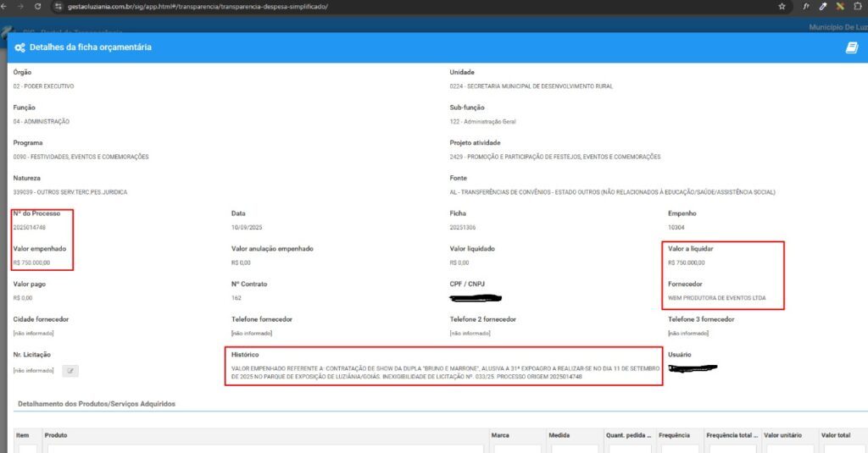Sort table by Marca column header
Image resolution: width=868 pixels, height=453 pixels.
500,435
